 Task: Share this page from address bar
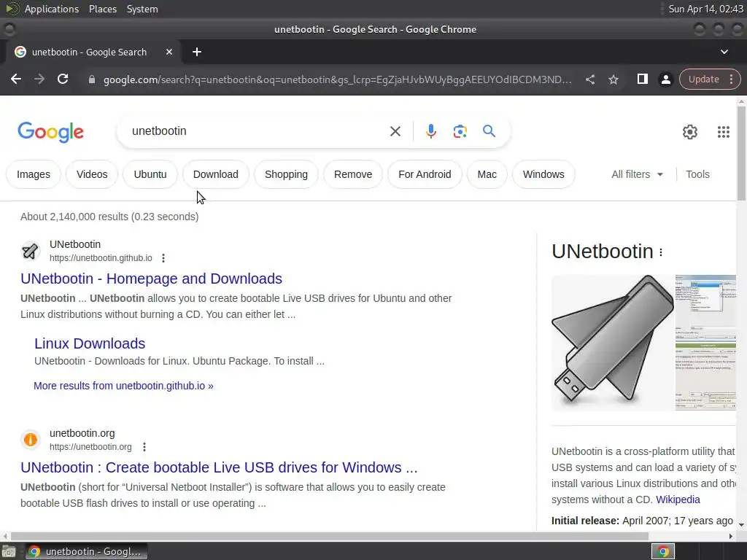point(589,79)
